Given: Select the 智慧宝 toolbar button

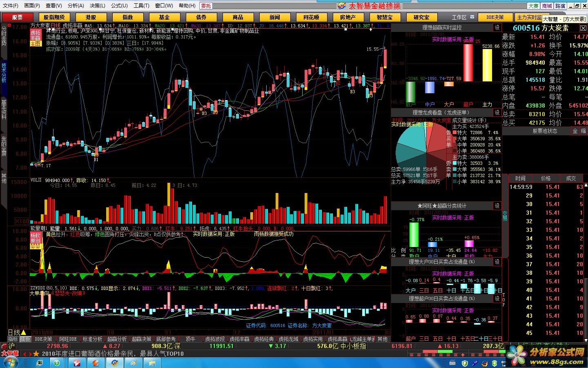Looking at the screenshot, I should click(385, 17).
